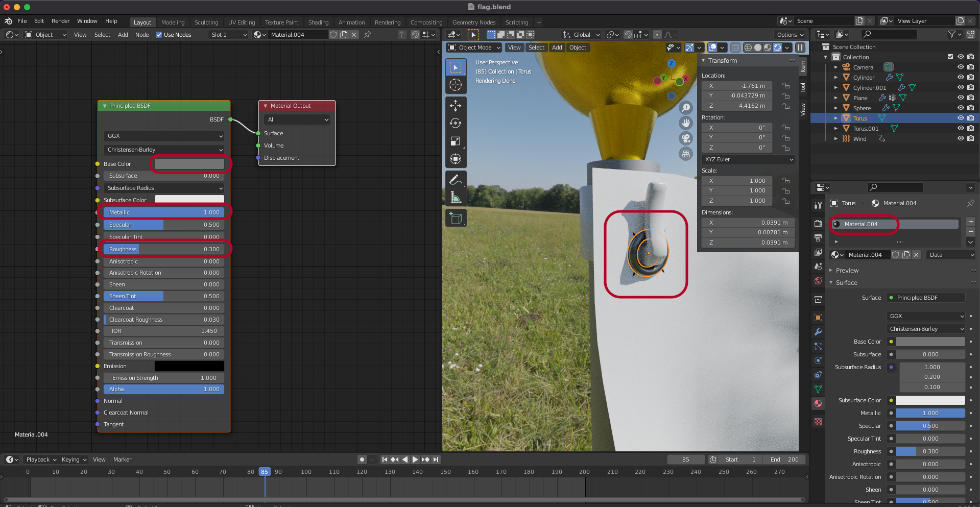Open the Render menu
The width and height of the screenshot is (980, 507).
60,21
